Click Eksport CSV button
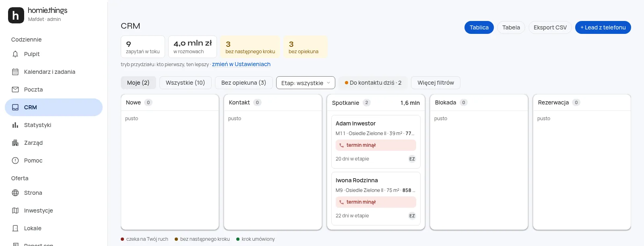 [x=550, y=27]
